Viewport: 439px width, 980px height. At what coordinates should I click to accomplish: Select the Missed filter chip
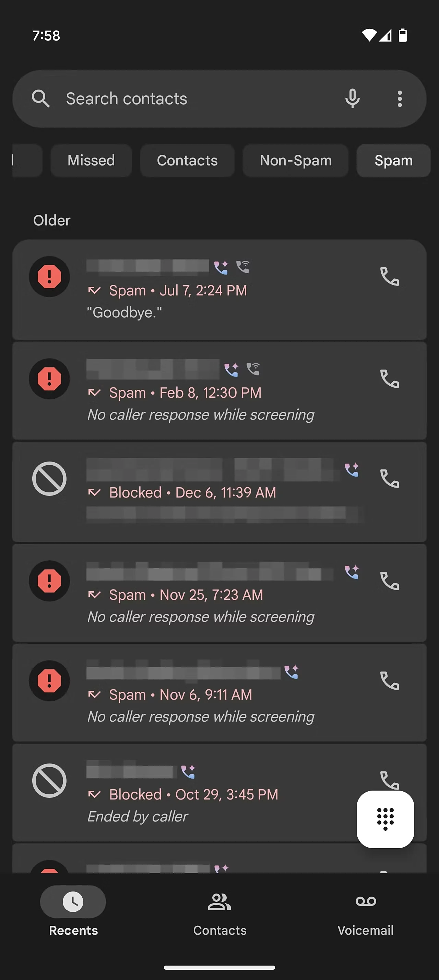91,160
